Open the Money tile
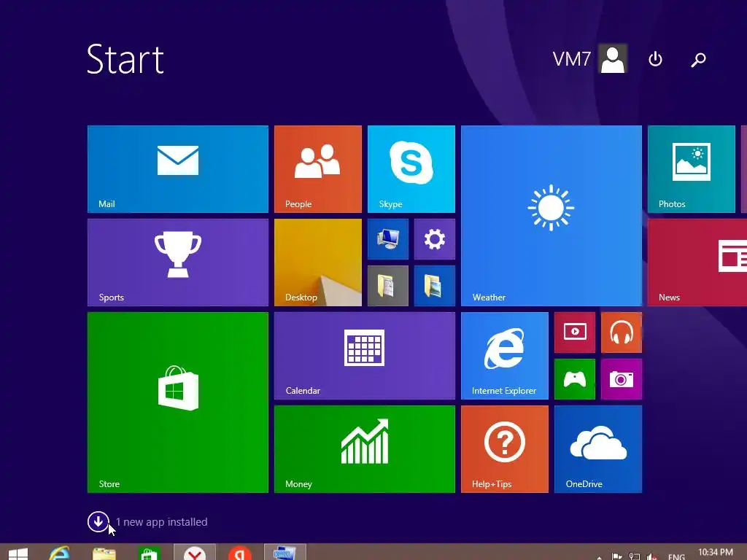Image resolution: width=747 pixels, height=560 pixels. click(x=365, y=449)
